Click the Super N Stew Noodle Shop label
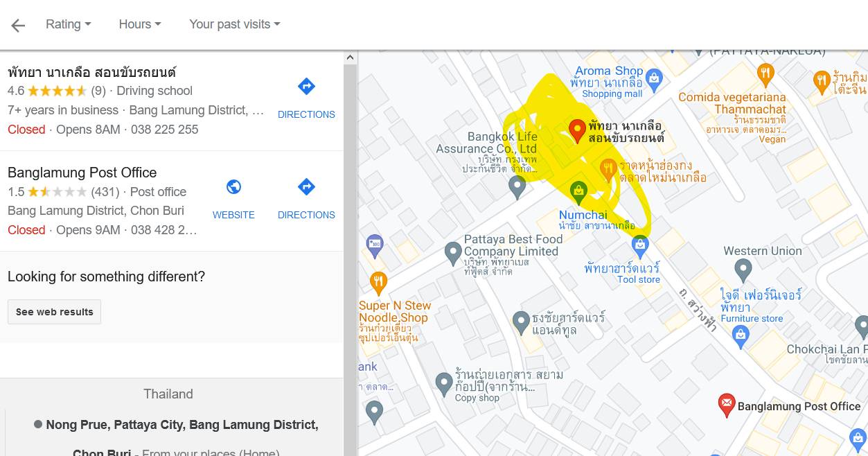This screenshot has height=456, width=868. coord(395,312)
